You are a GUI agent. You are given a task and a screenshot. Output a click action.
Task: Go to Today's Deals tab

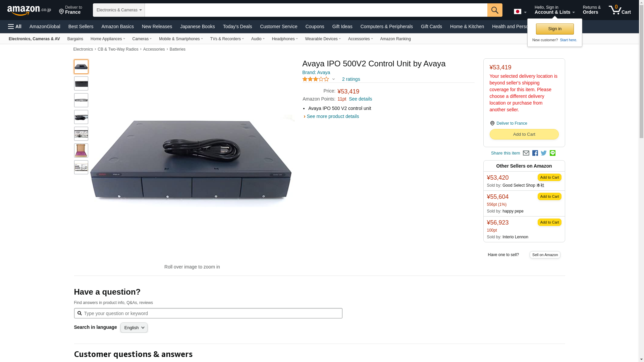(237, 26)
